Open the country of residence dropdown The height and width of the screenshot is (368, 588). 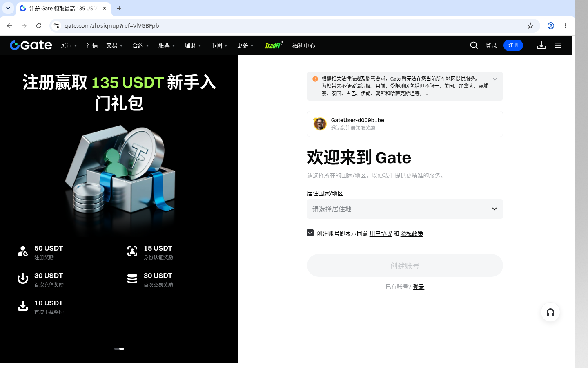[405, 209]
